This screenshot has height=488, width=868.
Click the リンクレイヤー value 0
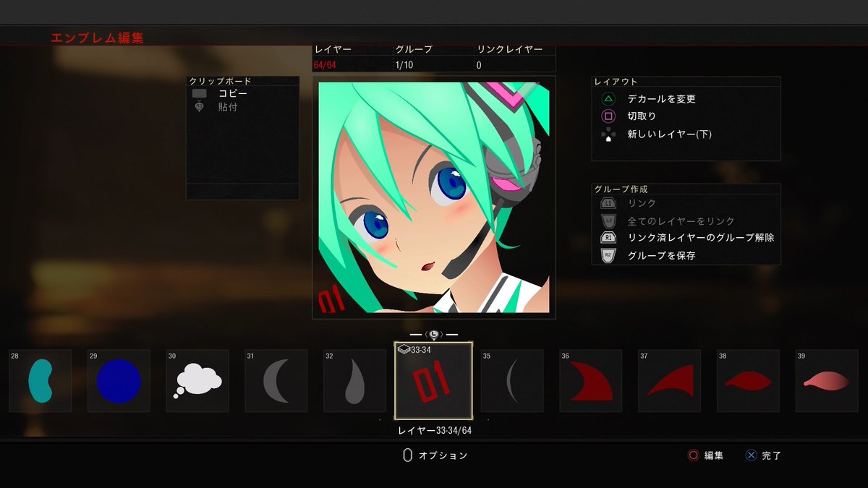479,65
